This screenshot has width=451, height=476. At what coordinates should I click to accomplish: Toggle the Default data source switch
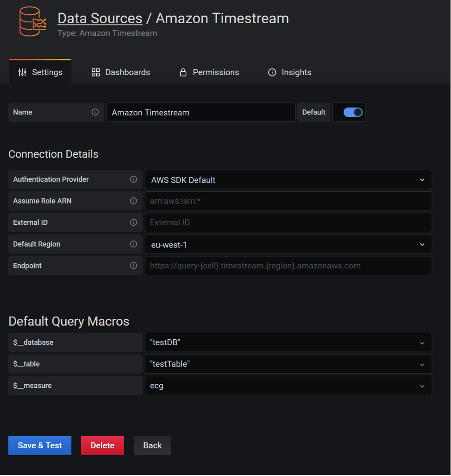[353, 112]
